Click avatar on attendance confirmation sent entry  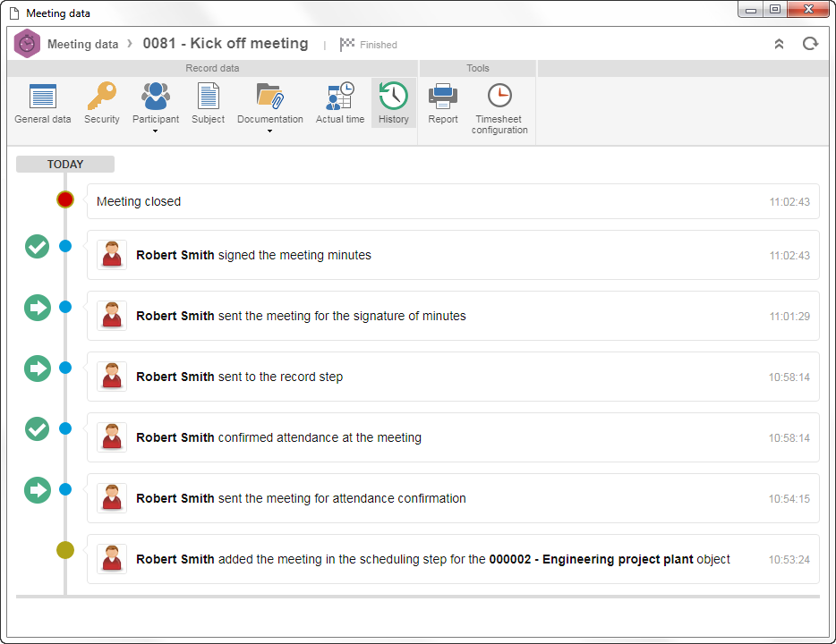112,497
